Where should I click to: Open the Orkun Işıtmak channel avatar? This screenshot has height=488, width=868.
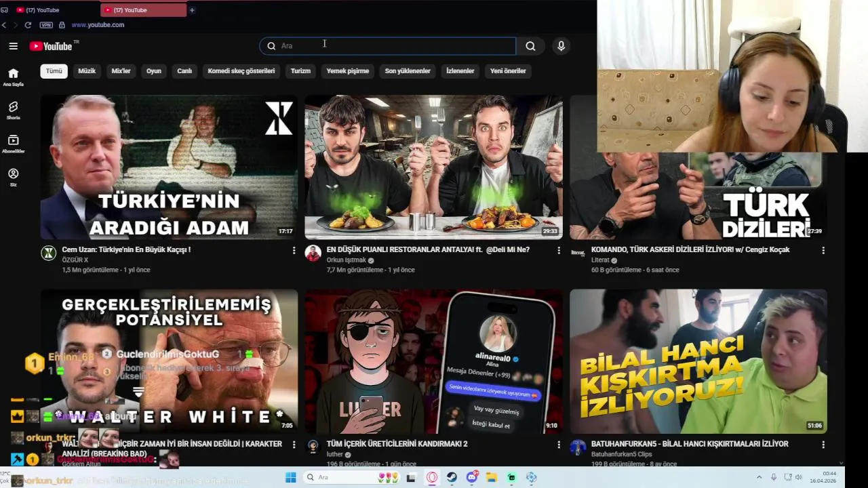(x=313, y=253)
